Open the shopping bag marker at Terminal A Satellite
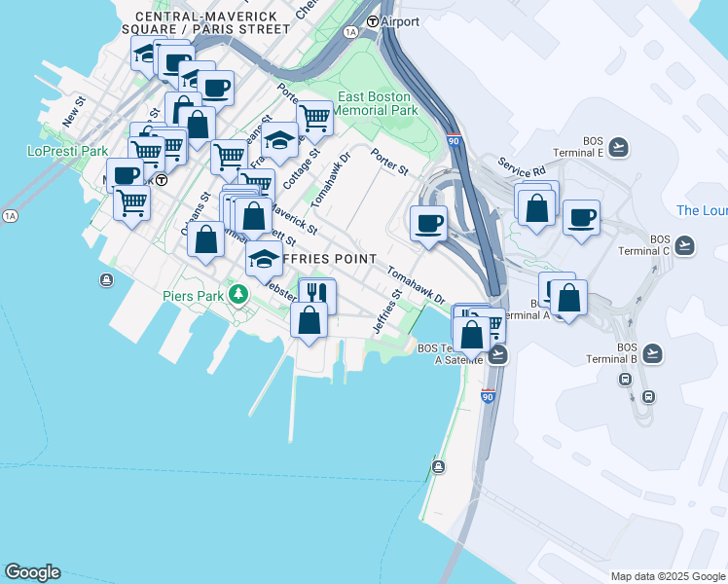 point(472,336)
